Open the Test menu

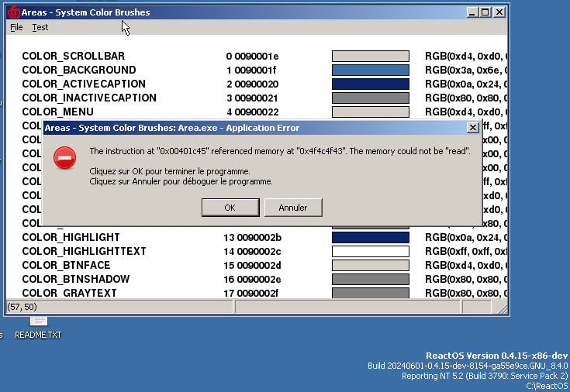[x=40, y=27]
